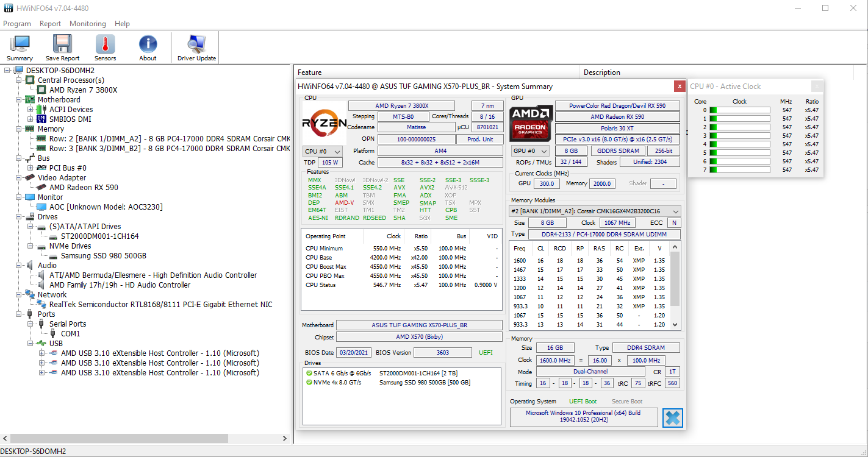
Task: Click the USB connector icon in tree
Action: [41, 343]
